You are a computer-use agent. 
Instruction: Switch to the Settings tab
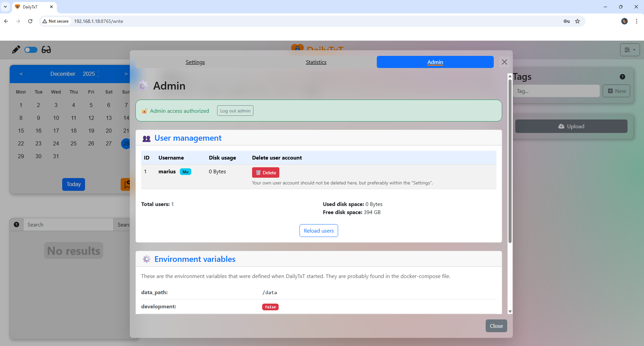pyautogui.click(x=195, y=62)
